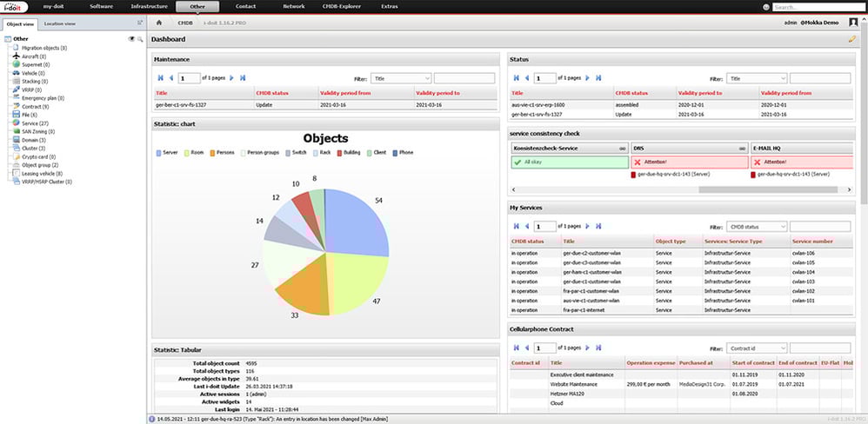Click the Maintenance page number field

(190, 78)
